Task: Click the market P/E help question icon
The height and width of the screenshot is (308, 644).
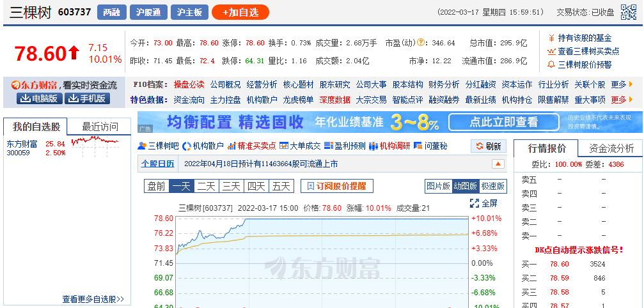Action: pos(421,42)
